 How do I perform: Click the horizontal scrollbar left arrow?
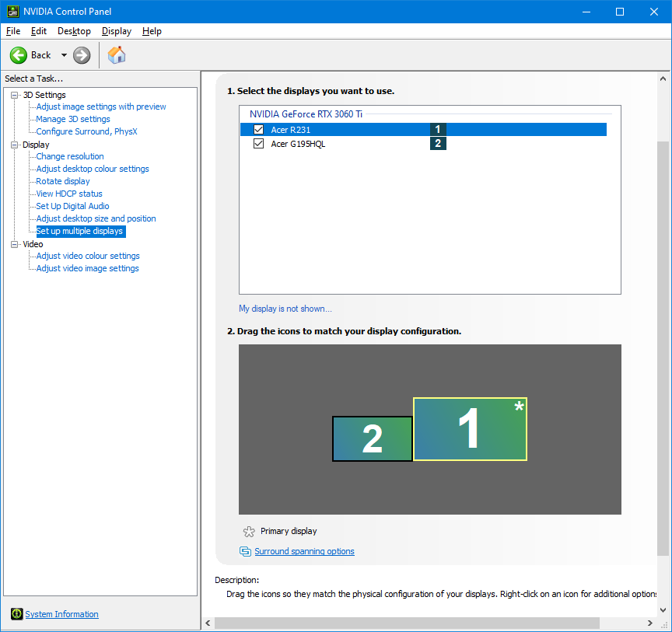[x=208, y=623]
